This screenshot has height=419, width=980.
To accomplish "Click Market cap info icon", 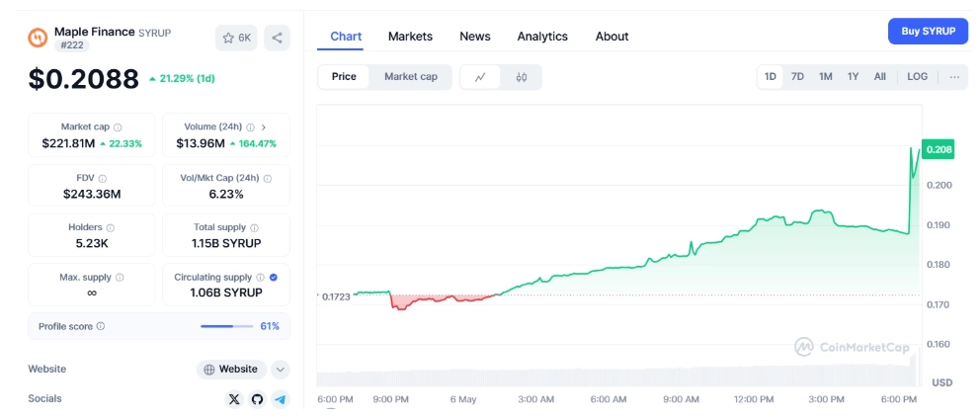I will point(119,127).
